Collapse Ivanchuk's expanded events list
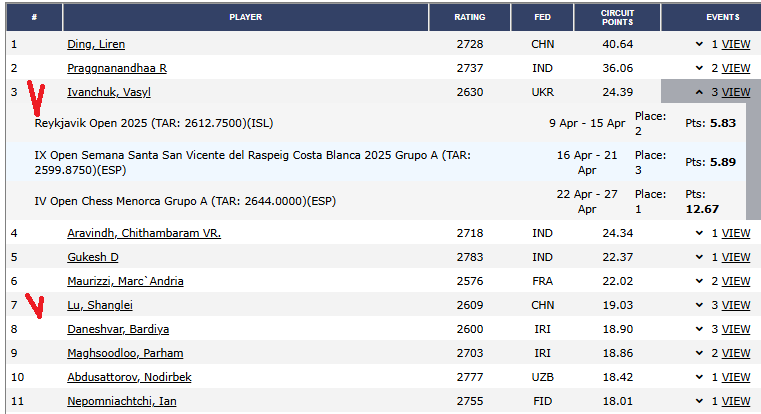The image size is (761, 414). (x=699, y=92)
